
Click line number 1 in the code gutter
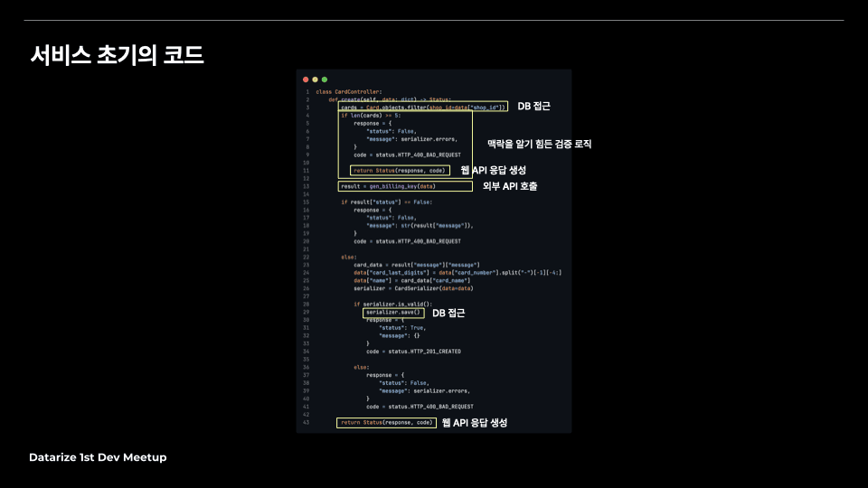(307, 92)
